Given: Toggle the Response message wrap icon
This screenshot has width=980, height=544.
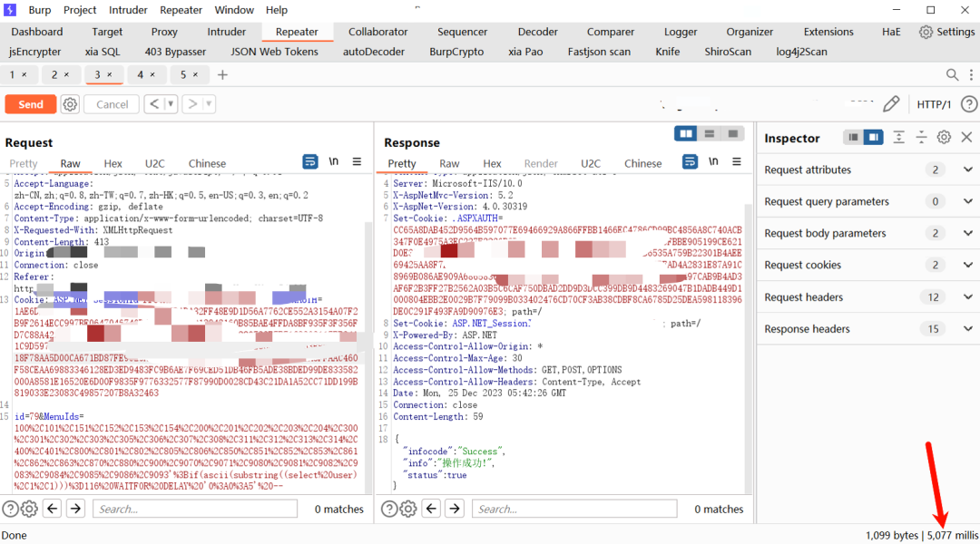Looking at the screenshot, I should [690, 161].
